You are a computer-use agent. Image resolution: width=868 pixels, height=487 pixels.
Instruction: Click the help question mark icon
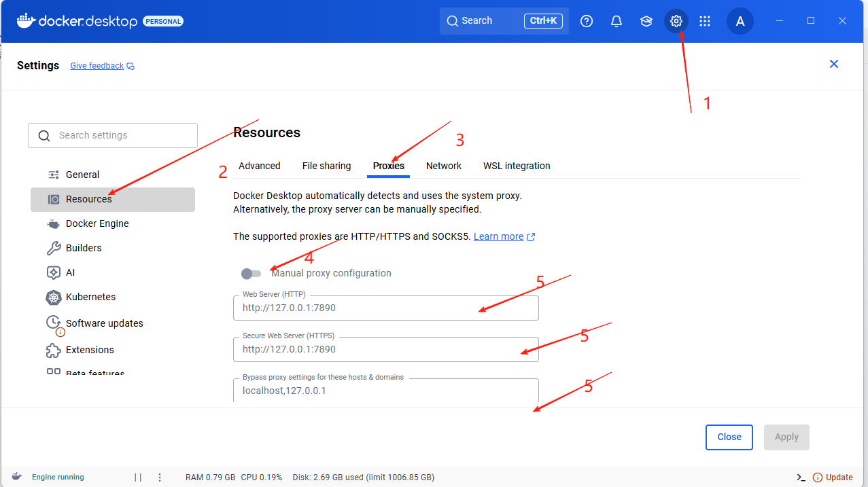pos(586,20)
